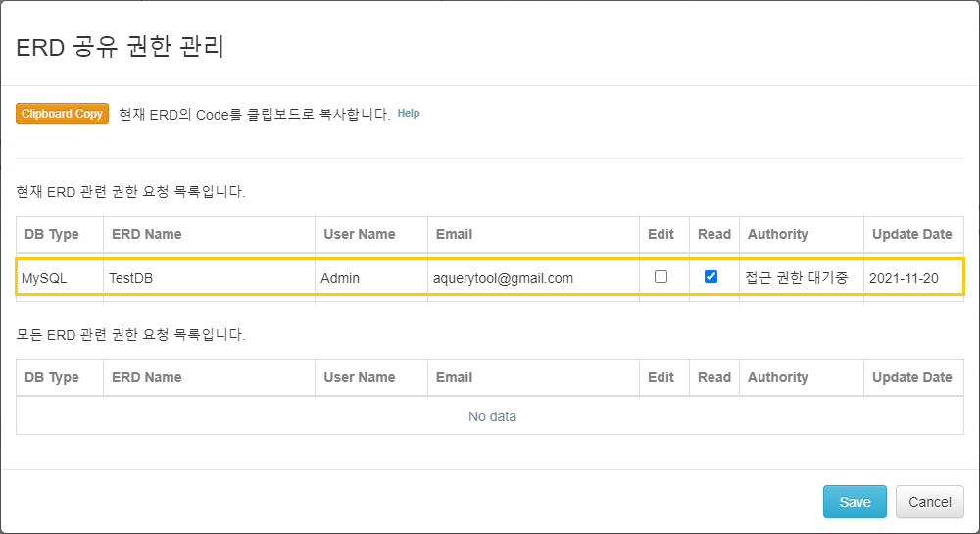Cancel the ERD sharing dialog
The height and width of the screenshot is (534, 980).
tap(929, 502)
